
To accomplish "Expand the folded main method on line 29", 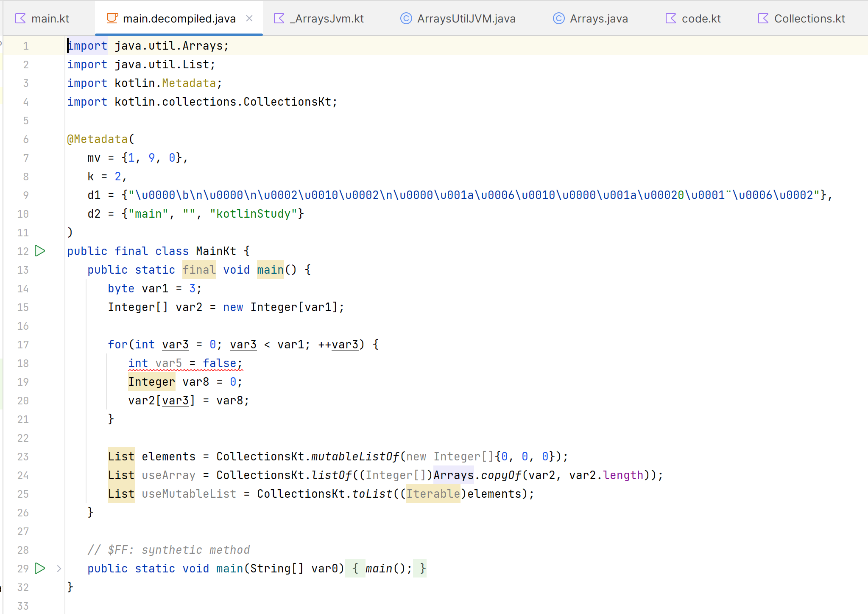I will (59, 569).
